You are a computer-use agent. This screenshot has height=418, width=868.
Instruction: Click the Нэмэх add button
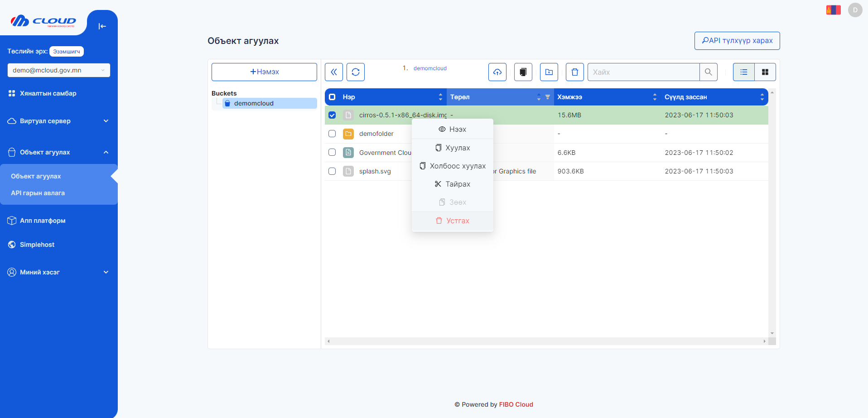pos(264,72)
